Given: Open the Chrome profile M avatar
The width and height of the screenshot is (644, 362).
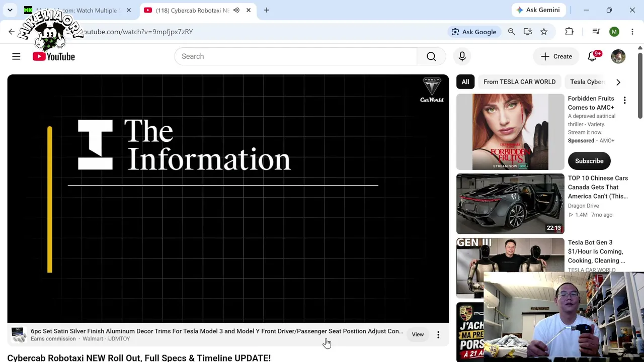Looking at the screenshot, I should (x=614, y=32).
